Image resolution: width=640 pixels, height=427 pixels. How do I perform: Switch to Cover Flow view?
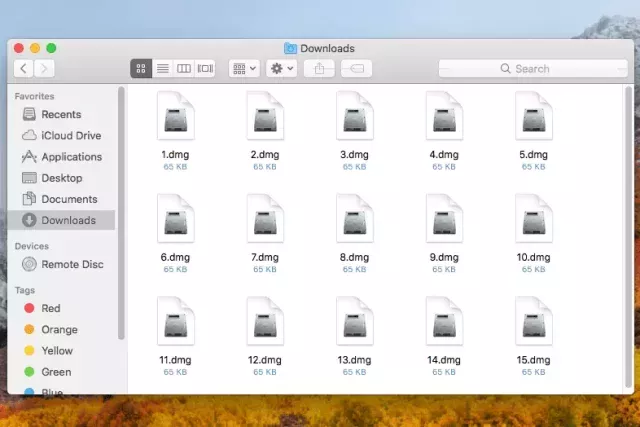206,68
